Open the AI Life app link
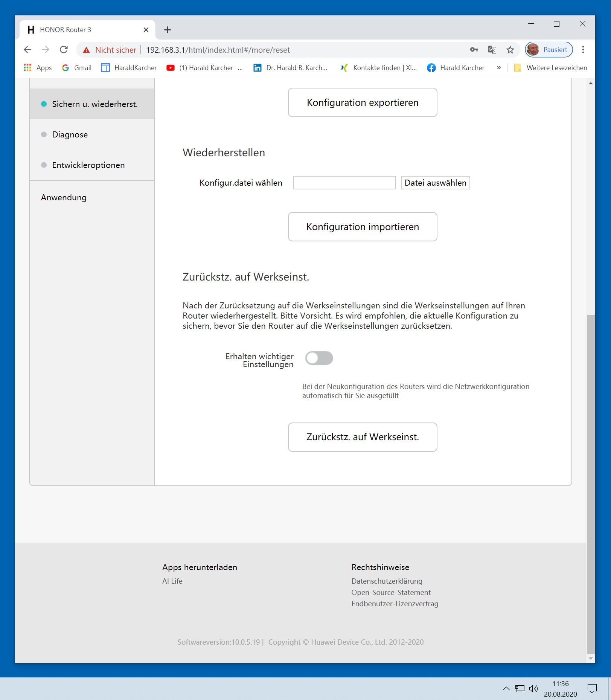 [172, 581]
